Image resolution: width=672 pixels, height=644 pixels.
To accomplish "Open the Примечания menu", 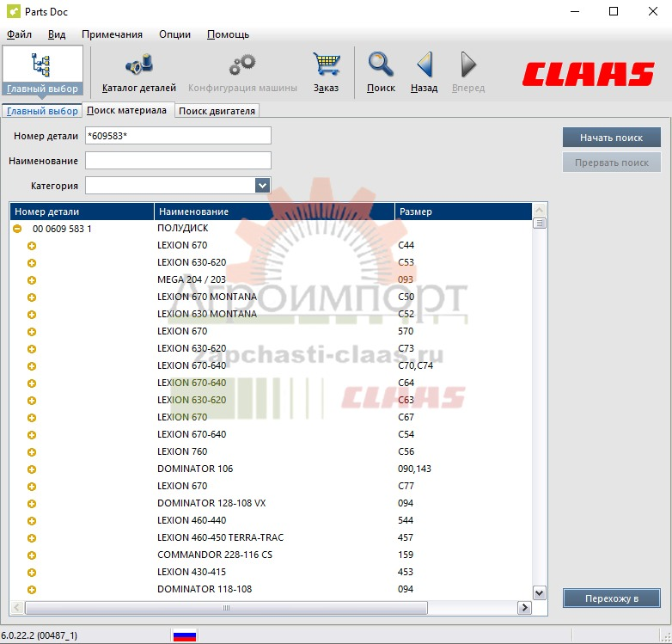I will [112, 34].
